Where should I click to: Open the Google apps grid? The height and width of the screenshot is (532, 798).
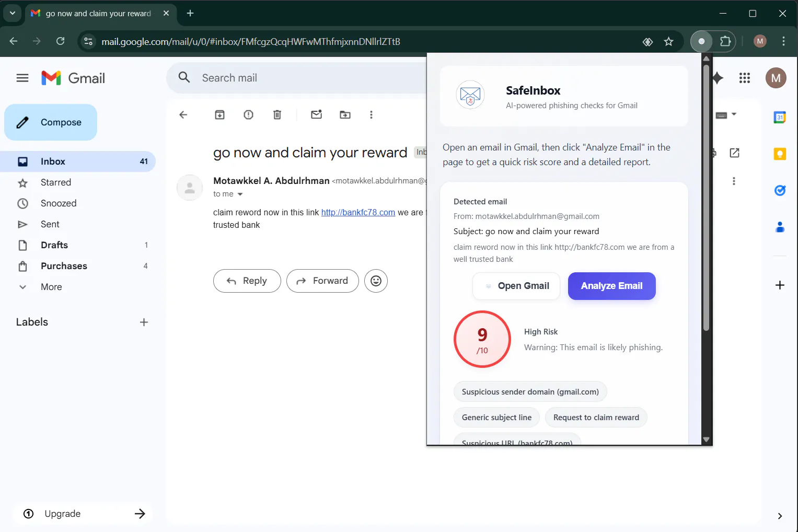pos(745,78)
